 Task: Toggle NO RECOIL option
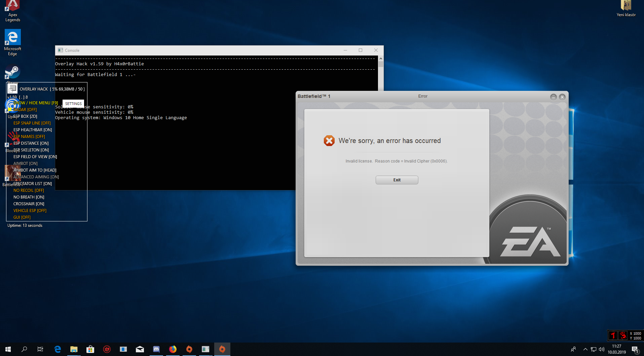(29, 190)
